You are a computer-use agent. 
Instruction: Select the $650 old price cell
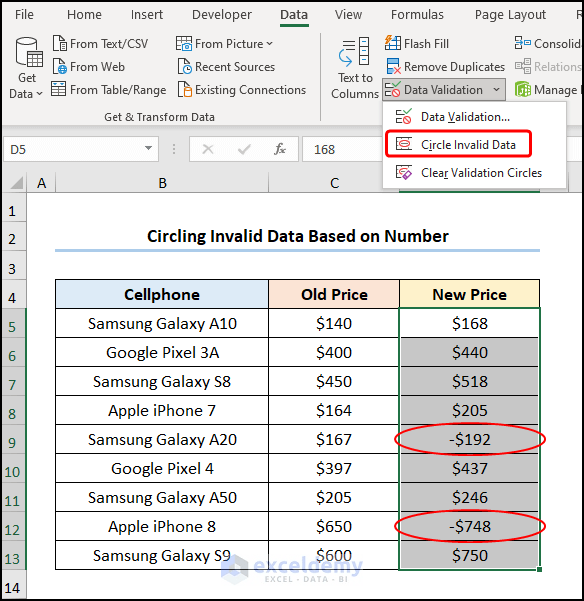click(334, 526)
